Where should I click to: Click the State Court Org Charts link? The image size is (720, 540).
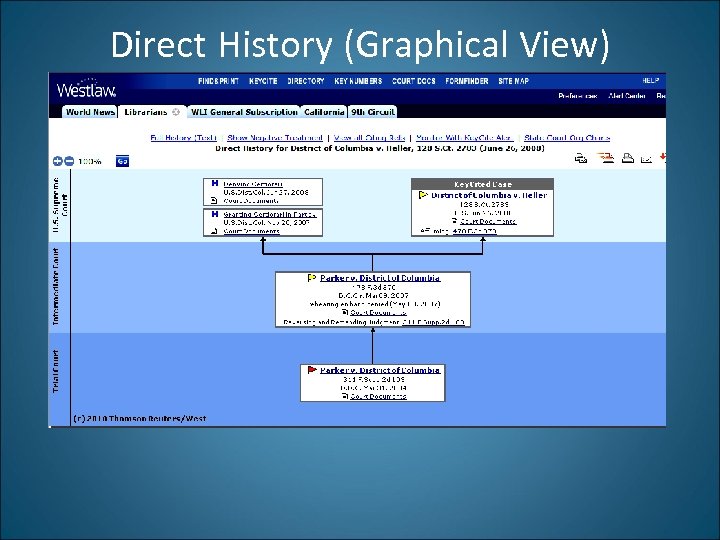tap(567, 137)
